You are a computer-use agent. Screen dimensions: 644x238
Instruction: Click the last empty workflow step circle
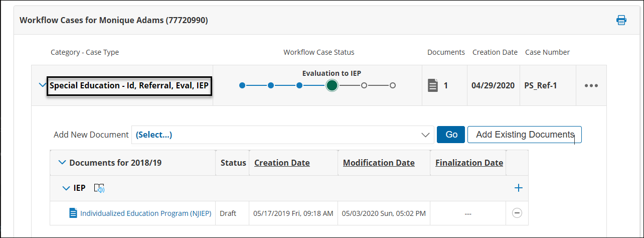pos(393,85)
